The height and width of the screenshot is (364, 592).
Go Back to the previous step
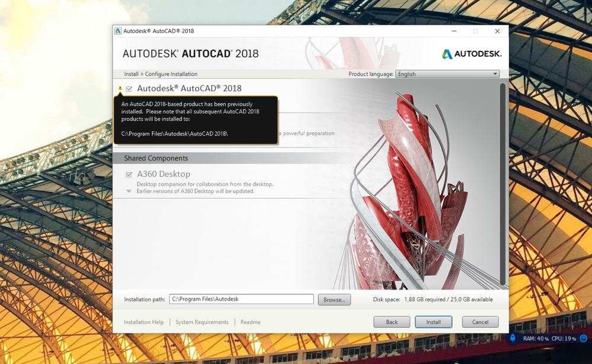pyautogui.click(x=392, y=322)
